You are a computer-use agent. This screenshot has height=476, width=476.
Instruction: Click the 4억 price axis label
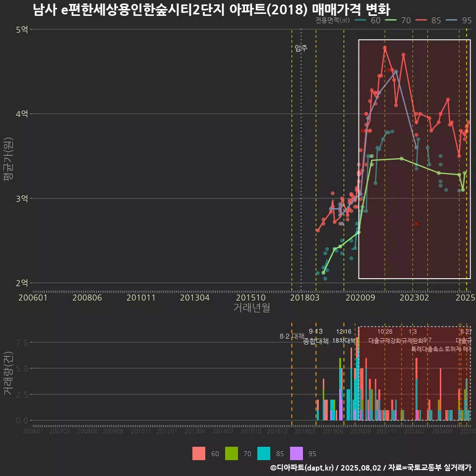(x=22, y=114)
